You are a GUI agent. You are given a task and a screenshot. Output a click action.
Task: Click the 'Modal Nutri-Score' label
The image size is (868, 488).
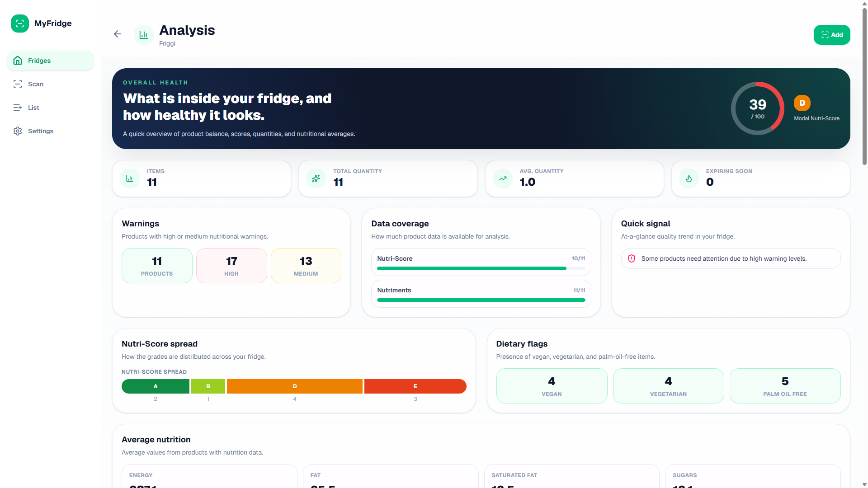pyautogui.click(x=816, y=118)
